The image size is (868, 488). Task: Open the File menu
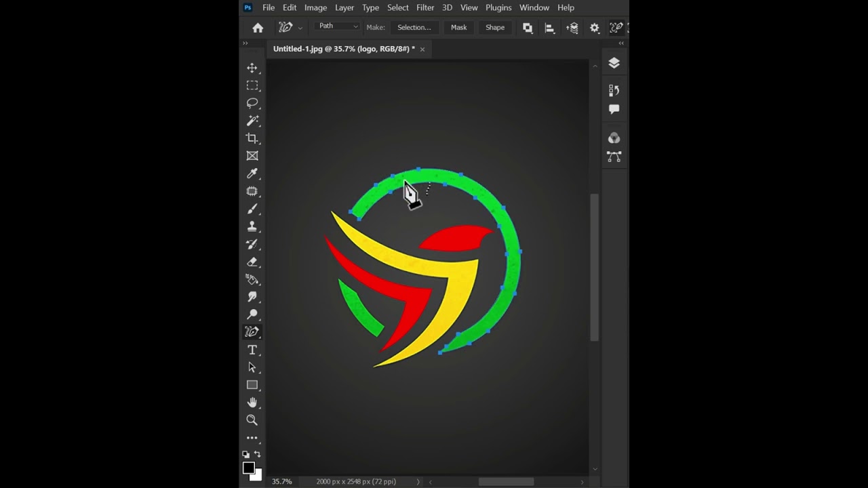tap(269, 7)
